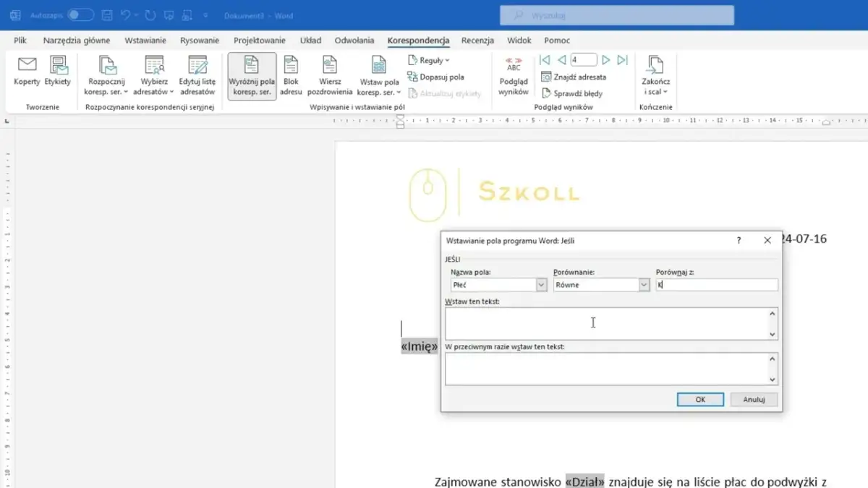Toggle Wyróżnij pola koresp. ser. highlighting
868x488 pixels.
(251, 74)
